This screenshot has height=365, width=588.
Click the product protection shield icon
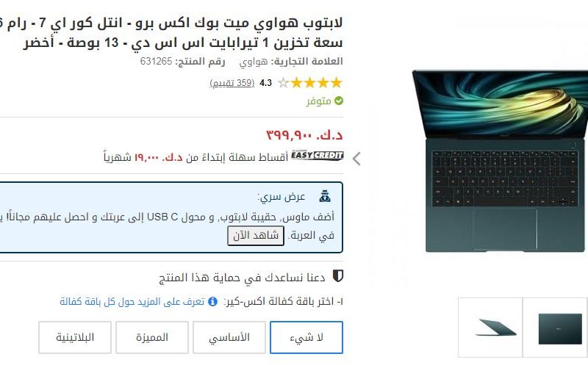[338, 276]
